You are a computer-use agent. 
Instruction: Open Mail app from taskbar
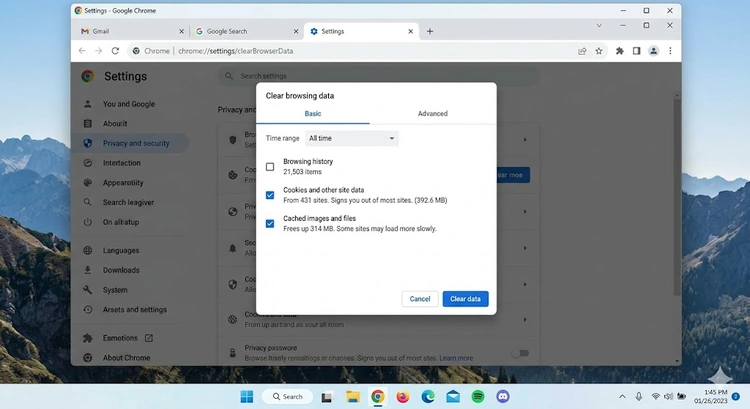click(453, 397)
